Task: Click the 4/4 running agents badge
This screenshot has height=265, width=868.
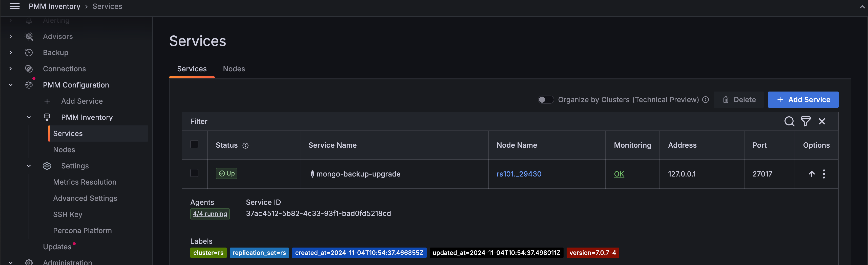Action: tap(210, 213)
